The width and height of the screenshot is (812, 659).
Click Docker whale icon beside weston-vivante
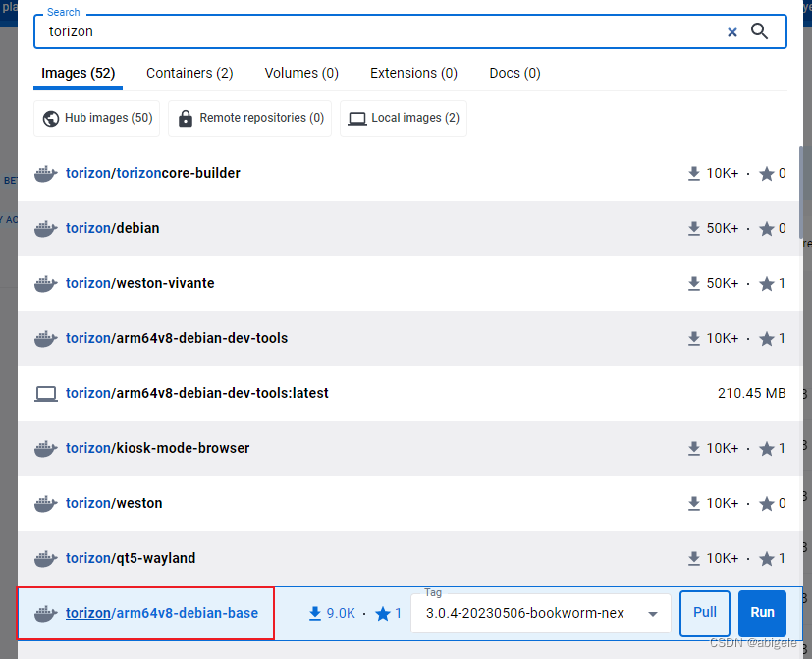pos(46,284)
